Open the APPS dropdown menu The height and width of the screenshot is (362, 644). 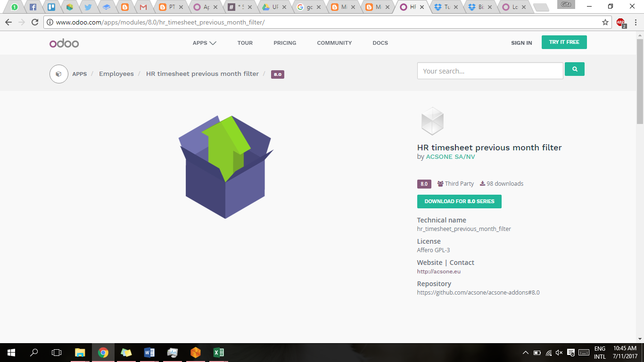[x=205, y=43]
